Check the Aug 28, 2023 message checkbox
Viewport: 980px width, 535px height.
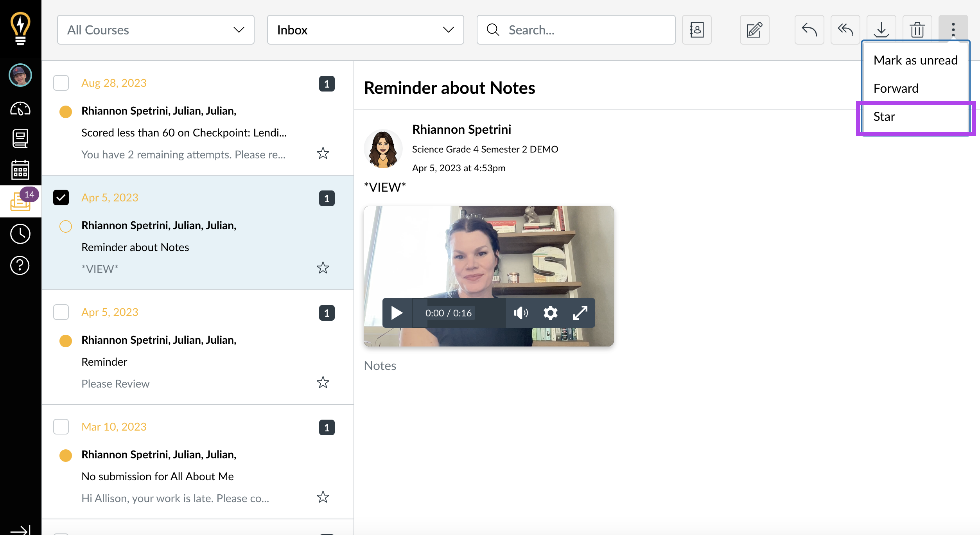[x=61, y=83]
